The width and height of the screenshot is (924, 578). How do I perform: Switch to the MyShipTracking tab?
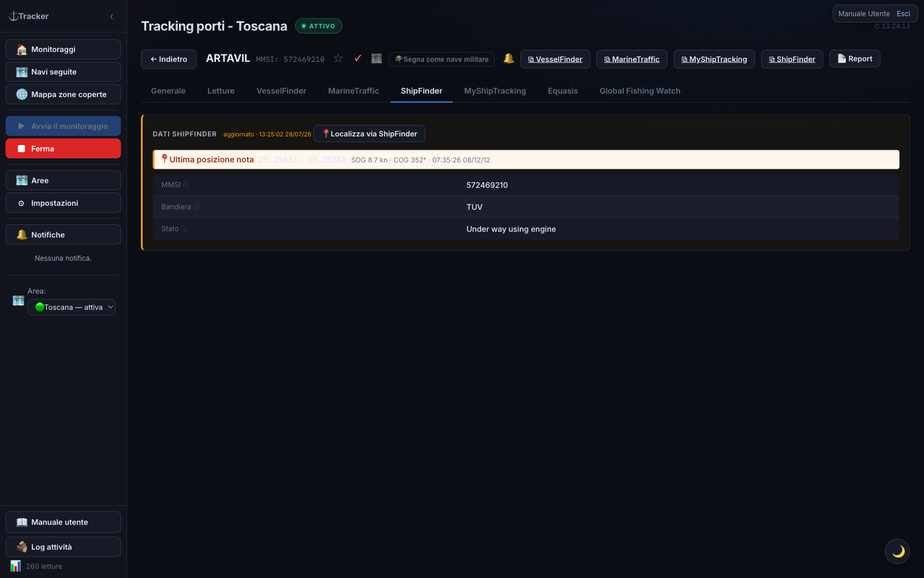tap(495, 91)
